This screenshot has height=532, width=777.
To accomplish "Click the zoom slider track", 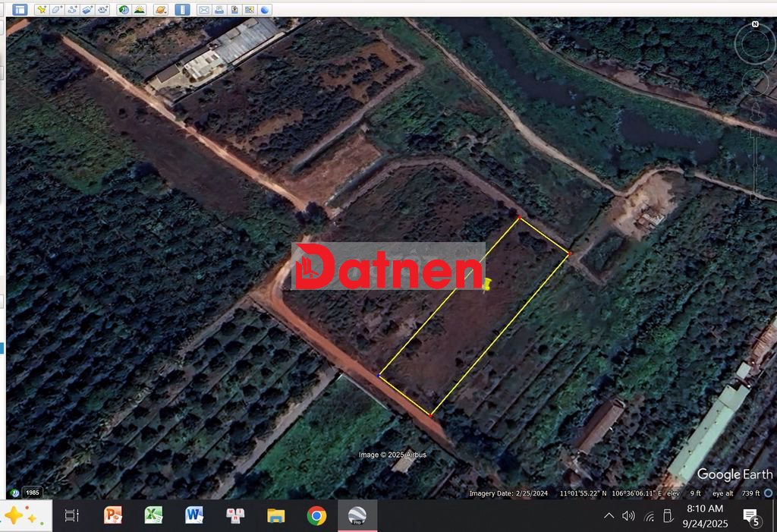I will (x=755, y=163).
